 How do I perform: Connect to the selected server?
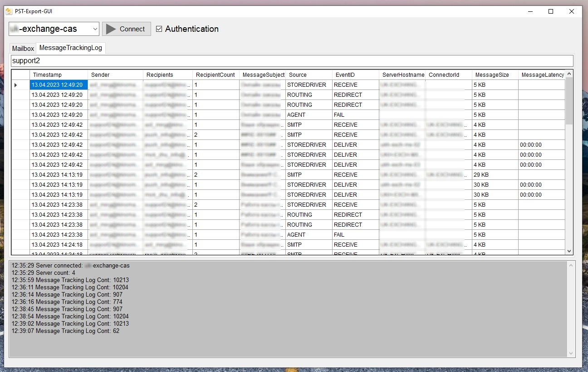point(127,29)
